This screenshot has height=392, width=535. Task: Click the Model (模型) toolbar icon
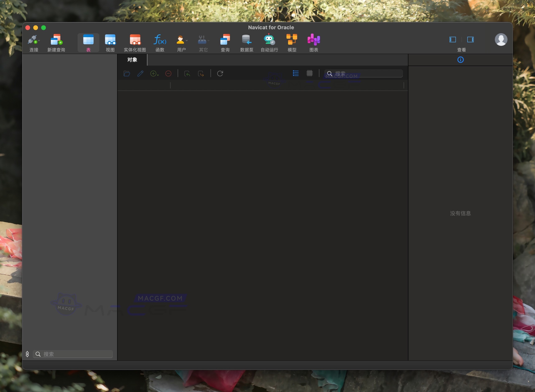click(x=292, y=40)
